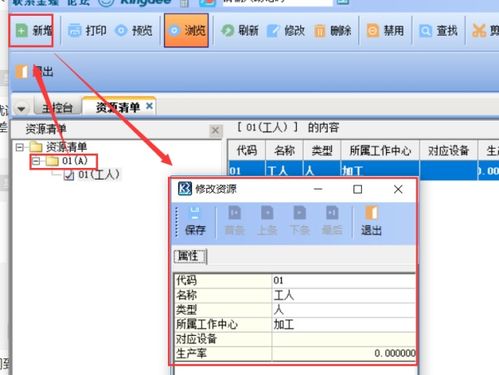The image size is (499, 375).
Task: Switch to the 主控台 tab
Action: pos(57,108)
